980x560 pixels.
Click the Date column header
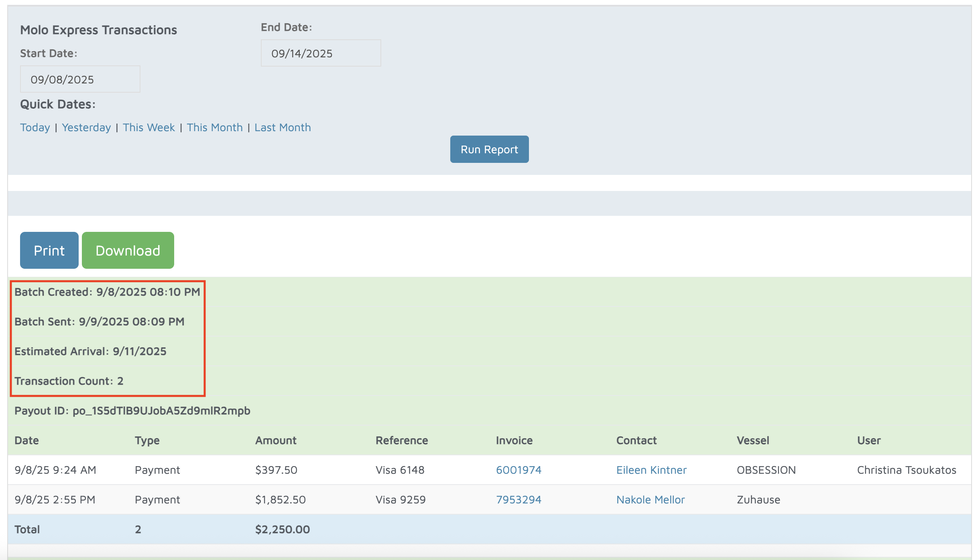[26, 440]
